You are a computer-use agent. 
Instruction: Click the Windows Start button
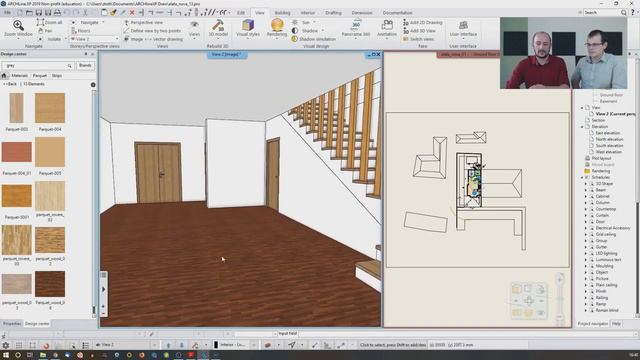(6, 355)
